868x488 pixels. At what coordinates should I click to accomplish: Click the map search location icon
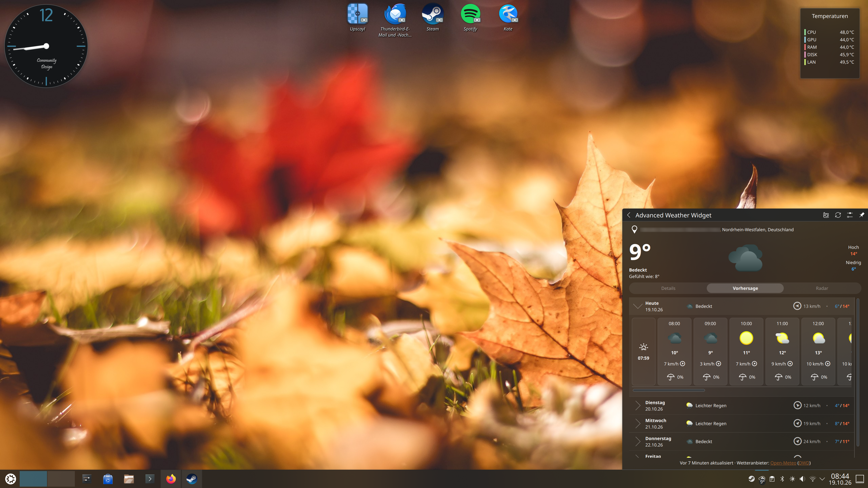(x=826, y=215)
